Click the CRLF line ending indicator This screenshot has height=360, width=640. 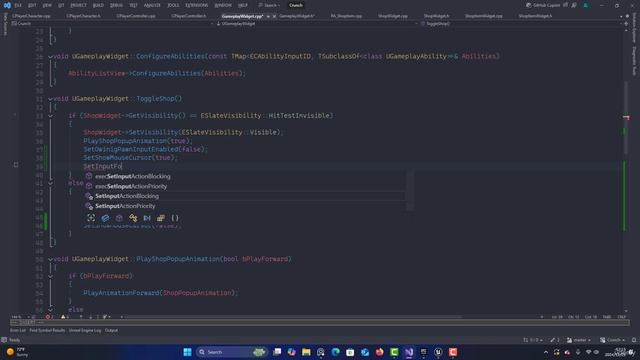[622, 317]
